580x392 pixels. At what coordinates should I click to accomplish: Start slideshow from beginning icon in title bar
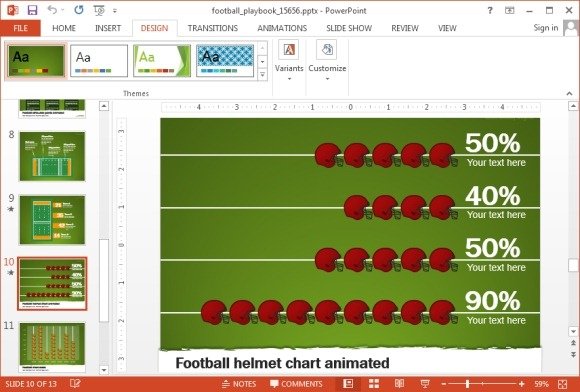point(99,10)
